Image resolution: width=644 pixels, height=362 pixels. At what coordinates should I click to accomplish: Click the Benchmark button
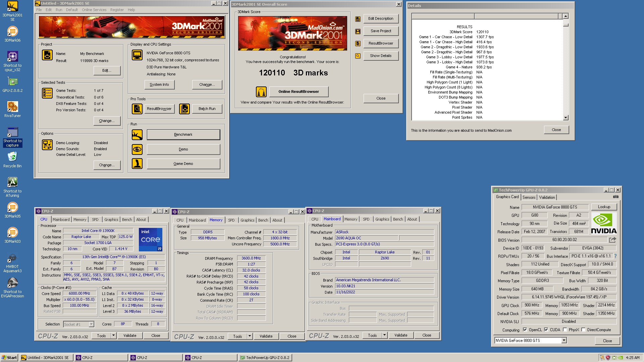coord(183,135)
